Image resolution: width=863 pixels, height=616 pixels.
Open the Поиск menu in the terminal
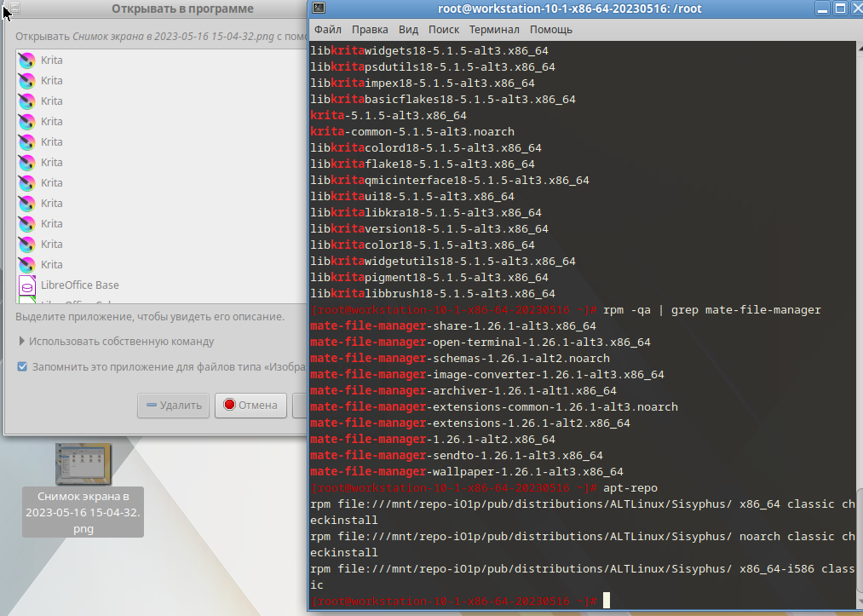click(444, 29)
